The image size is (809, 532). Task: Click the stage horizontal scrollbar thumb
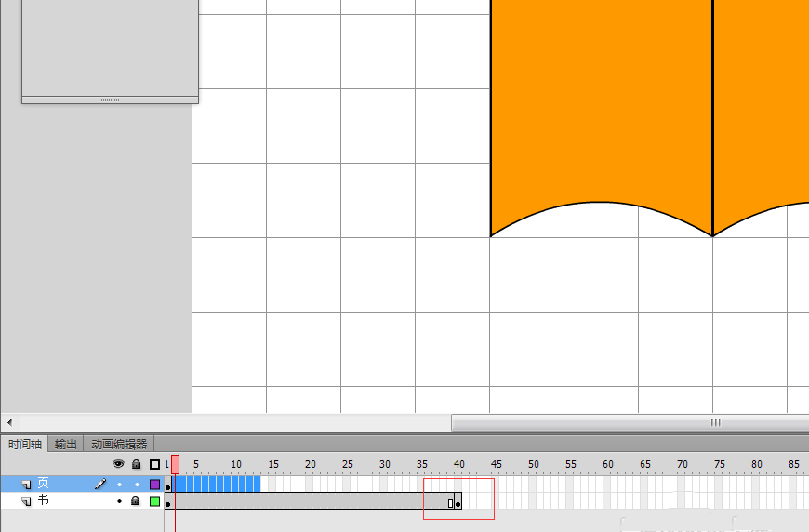[x=630, y=422]
